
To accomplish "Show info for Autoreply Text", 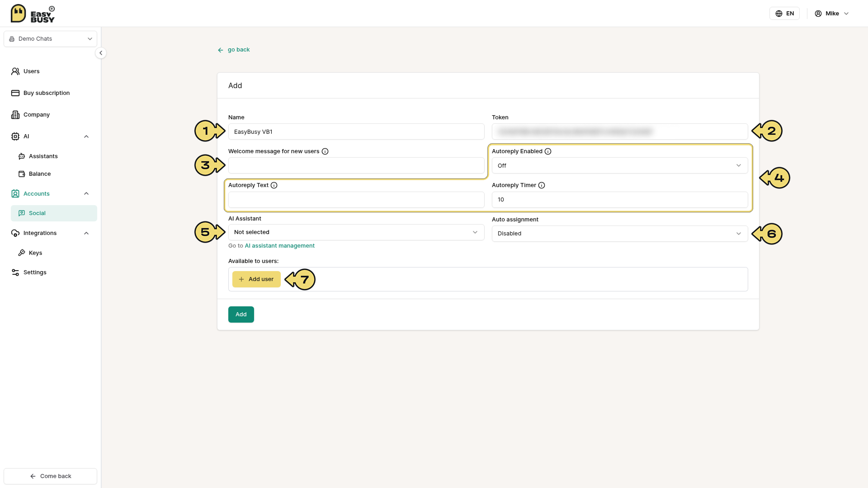I will [x=274, y=185].
